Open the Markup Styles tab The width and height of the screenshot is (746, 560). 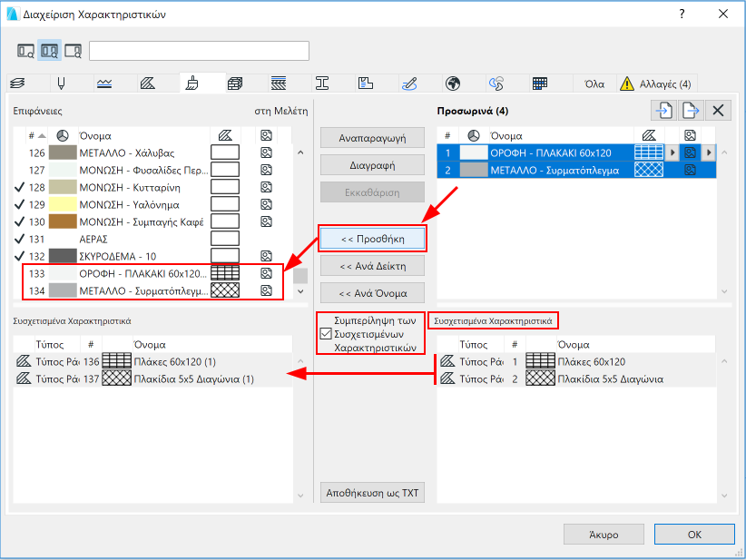409,84
